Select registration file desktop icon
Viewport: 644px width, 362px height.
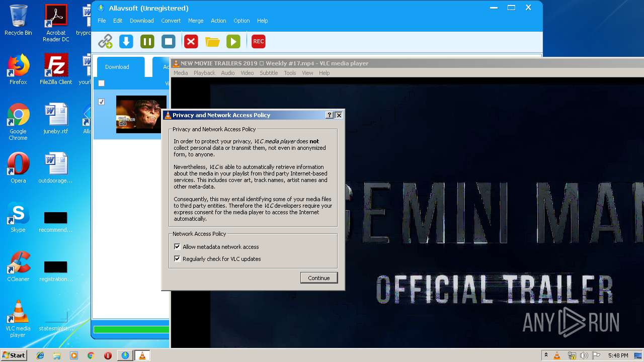pyautogui.click(x=56, y=271)
